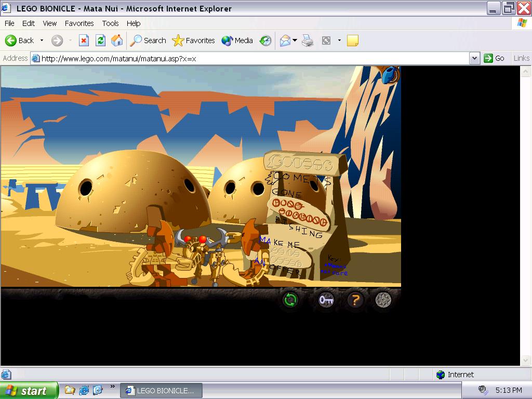Open the Favorites menu
This screenshot has width=532, height=399.
(x=79, y=23)
